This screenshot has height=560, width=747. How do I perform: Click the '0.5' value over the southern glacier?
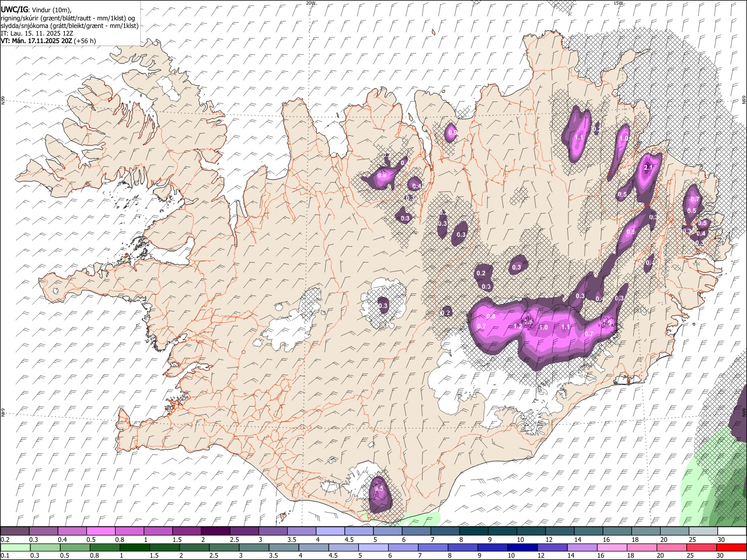[379, 488]
